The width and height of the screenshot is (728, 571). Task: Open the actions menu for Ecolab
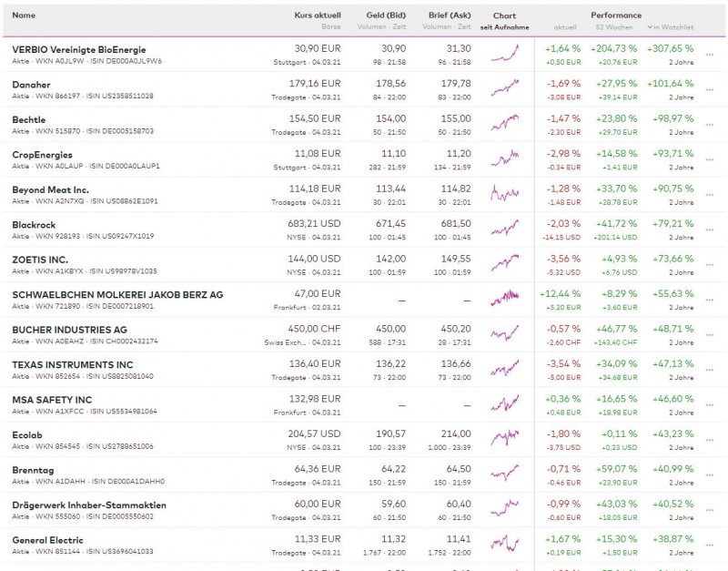point(710,439)
